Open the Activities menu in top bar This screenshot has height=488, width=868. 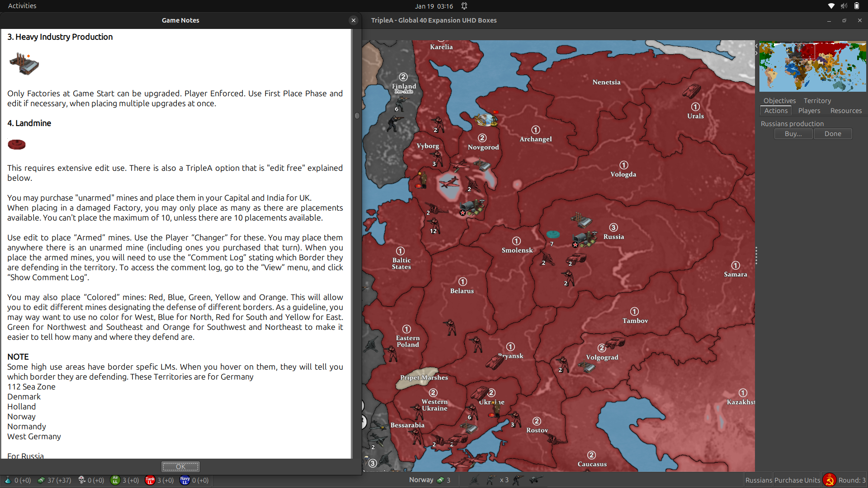22,6
